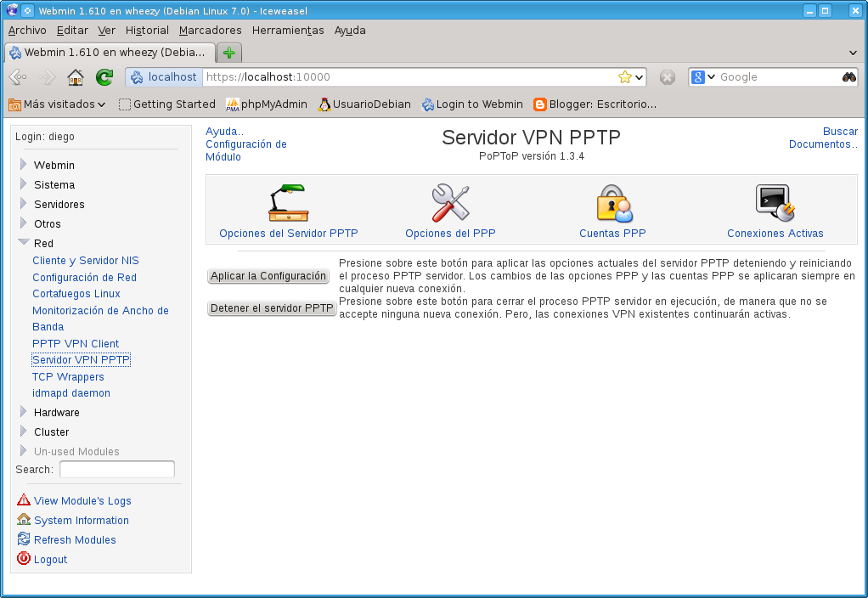
Task: Click the bookmark star in the address bar
Action: (x=625, y=77)
